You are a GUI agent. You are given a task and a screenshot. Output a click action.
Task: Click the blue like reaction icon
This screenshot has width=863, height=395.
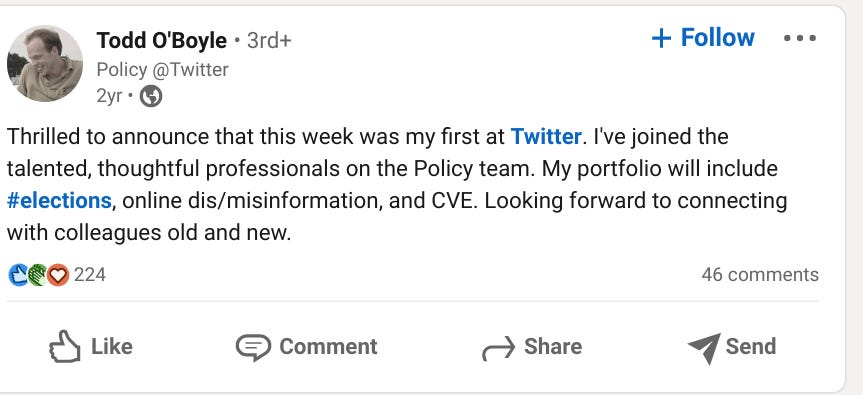[x=19, y=275]
